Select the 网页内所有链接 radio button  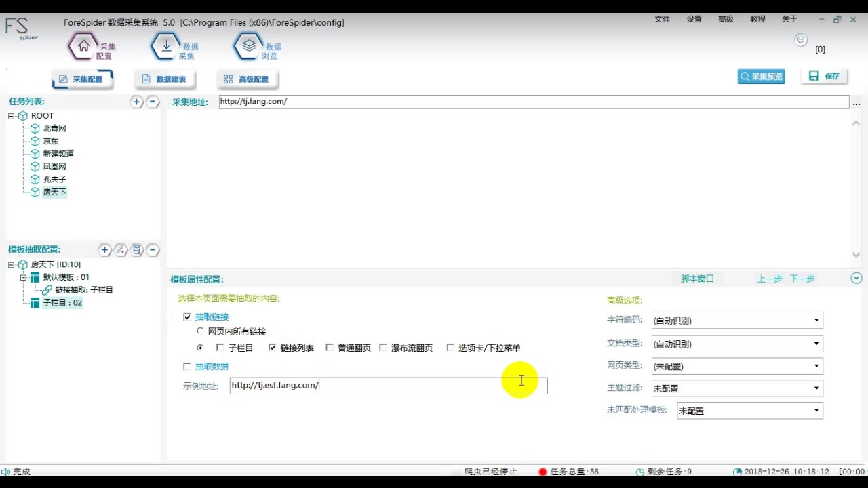200,331
